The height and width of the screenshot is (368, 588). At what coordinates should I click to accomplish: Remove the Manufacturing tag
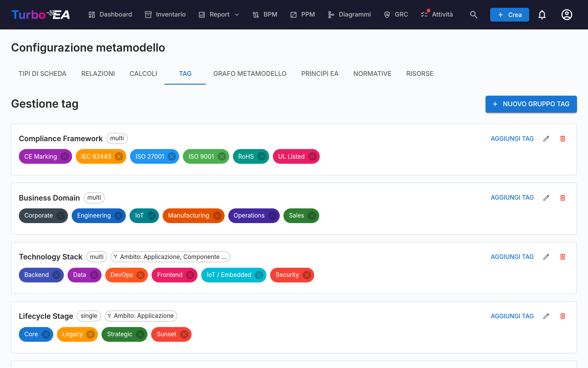[217, 216]
